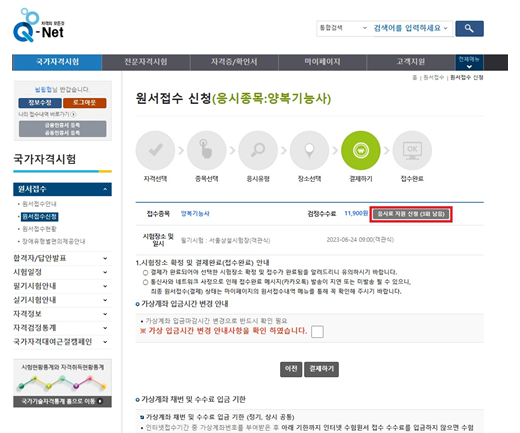
Task: Expand the 합격자/답안발표 sidebar menu
Action: [62, 258]
